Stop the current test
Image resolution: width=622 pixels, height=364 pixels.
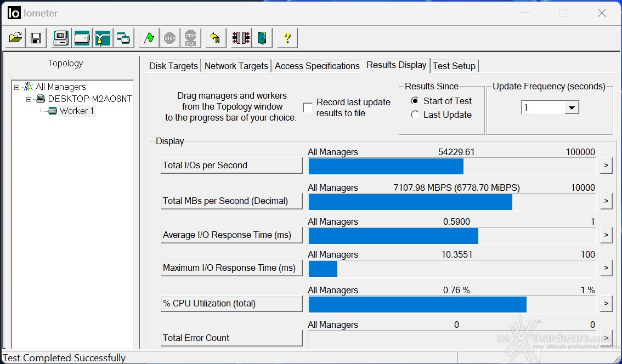170,38
